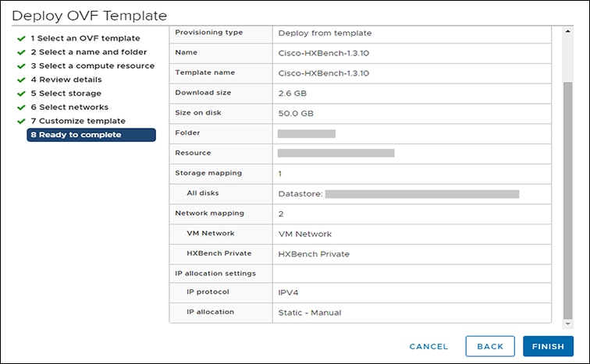Click the checkmark next to Select a name and folder
The image size is (590, 364).
(x=21, y=52)
